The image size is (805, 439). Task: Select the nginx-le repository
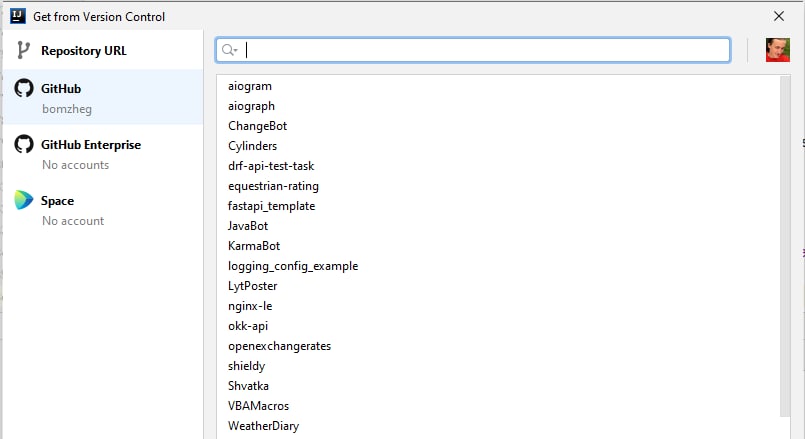point(498,307)
